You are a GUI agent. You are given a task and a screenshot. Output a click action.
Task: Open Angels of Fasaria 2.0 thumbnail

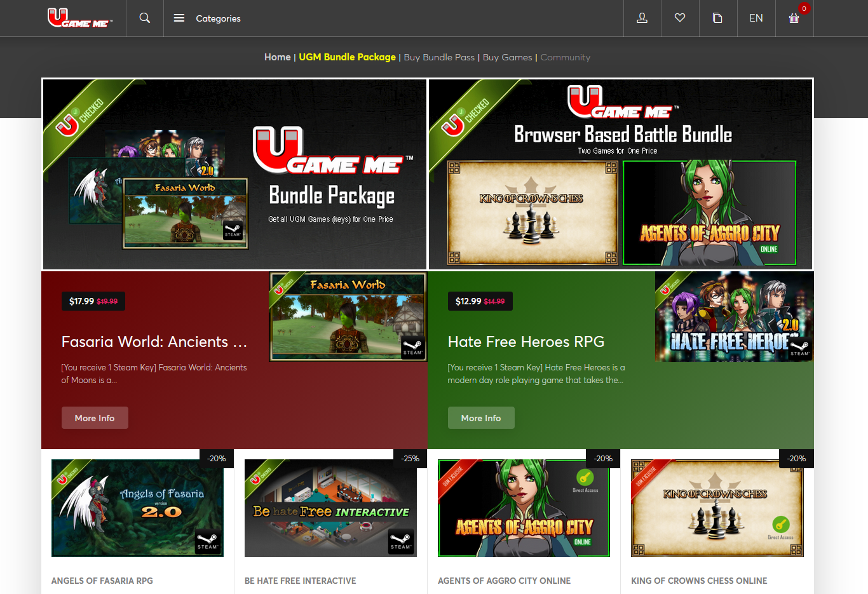tap(137, 508)
